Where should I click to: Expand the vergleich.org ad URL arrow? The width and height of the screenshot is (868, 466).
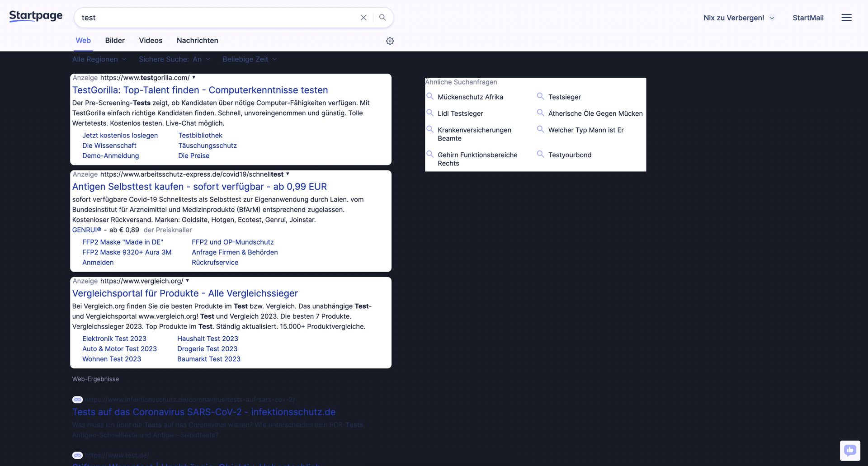(x=188, y=281)
